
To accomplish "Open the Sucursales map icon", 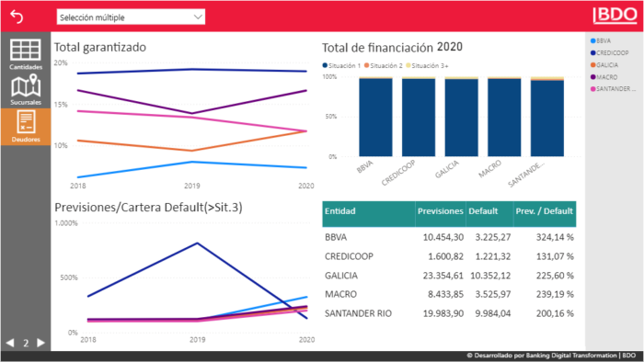I will point(26,85).
